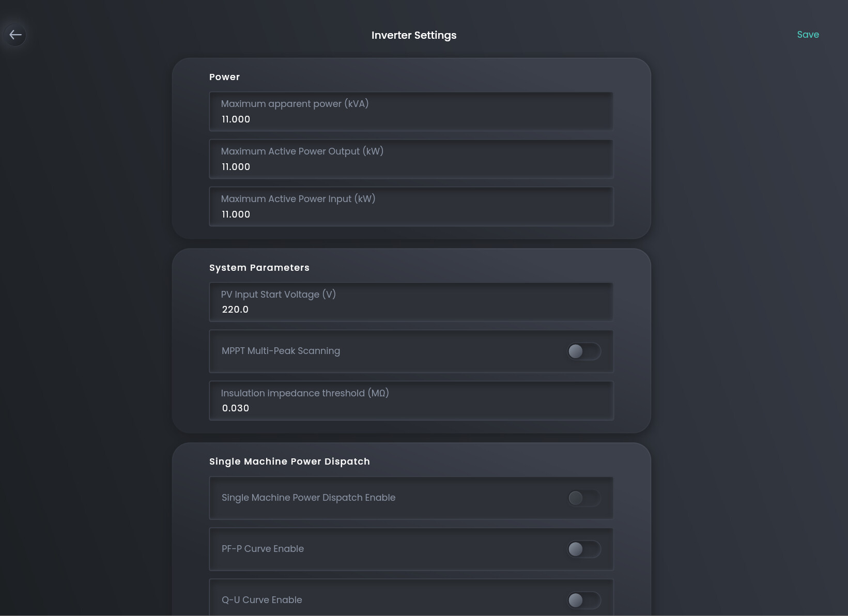Enable Single Machine Power Dispatch switch

point(583,498)
